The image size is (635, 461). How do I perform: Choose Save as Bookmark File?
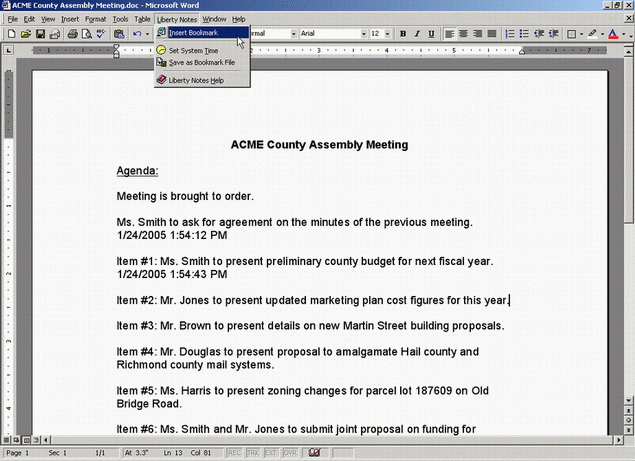click(x=202, y=62)
